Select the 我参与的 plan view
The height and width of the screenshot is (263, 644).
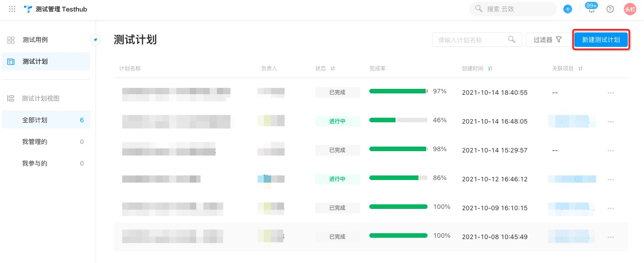35,163
